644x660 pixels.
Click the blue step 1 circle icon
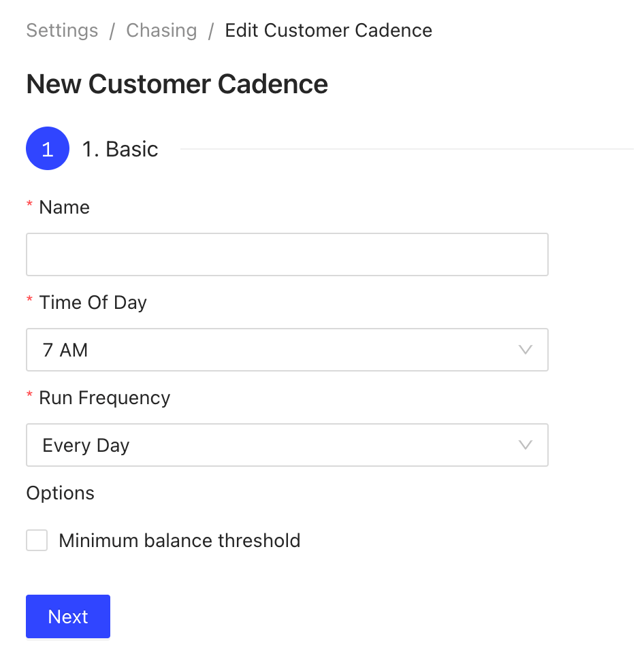coord(48,148)
